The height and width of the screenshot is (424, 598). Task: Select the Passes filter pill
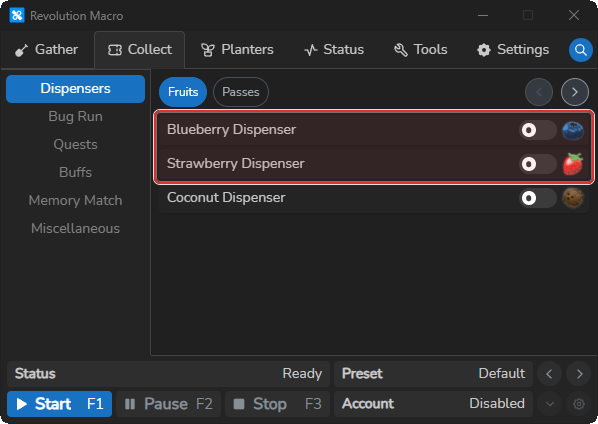point(241,92)
